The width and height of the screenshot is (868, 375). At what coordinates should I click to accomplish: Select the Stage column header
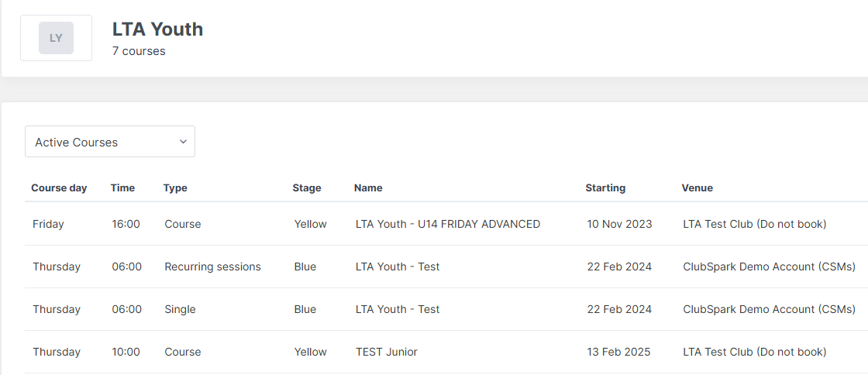pyautogui.click(x=306, y=188)
